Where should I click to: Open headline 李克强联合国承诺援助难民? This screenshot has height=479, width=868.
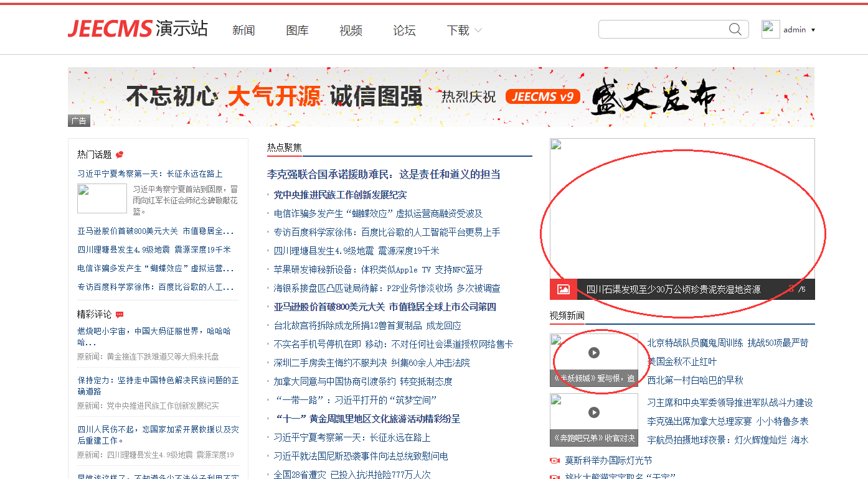(384, 175)
